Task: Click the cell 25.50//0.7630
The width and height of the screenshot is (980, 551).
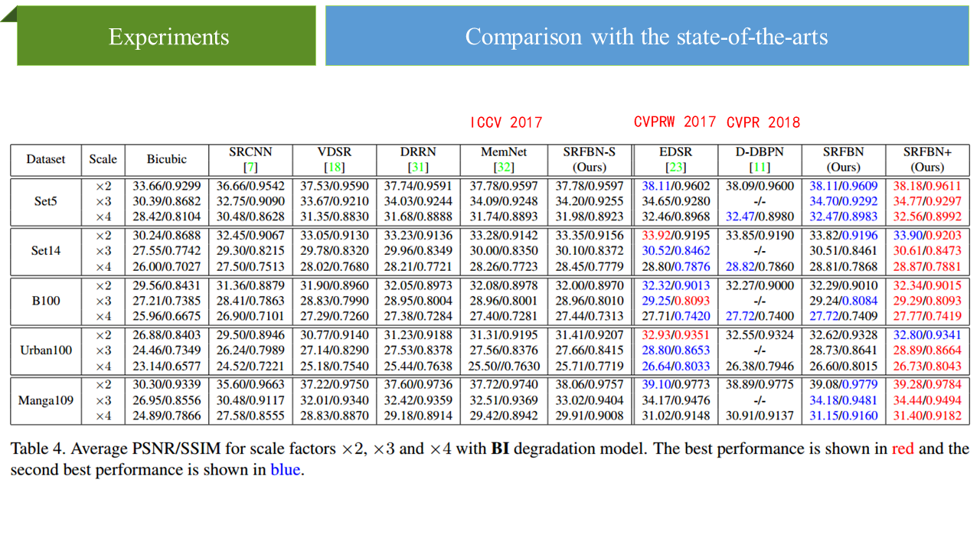Action: click(x=505, y=366)
